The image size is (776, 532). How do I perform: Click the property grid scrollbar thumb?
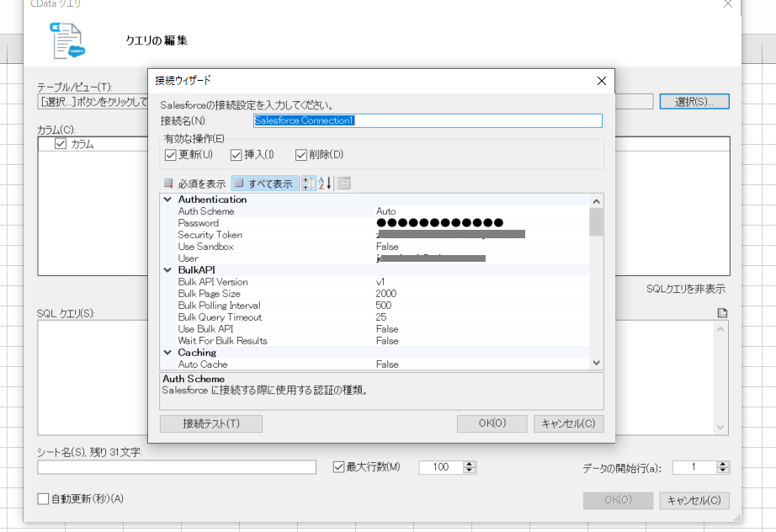coord(597,221)
